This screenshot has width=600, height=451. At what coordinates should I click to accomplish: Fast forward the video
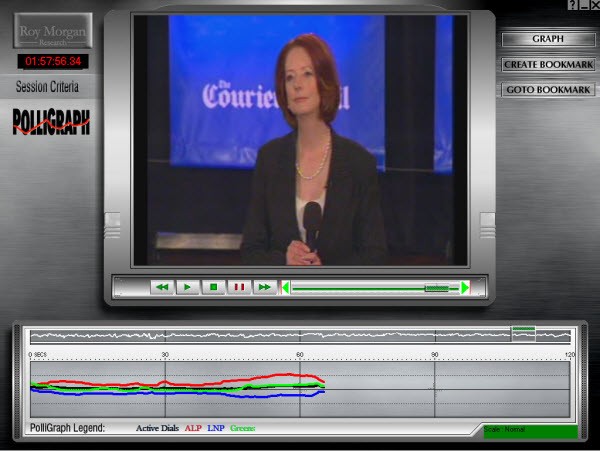(264, 287)
